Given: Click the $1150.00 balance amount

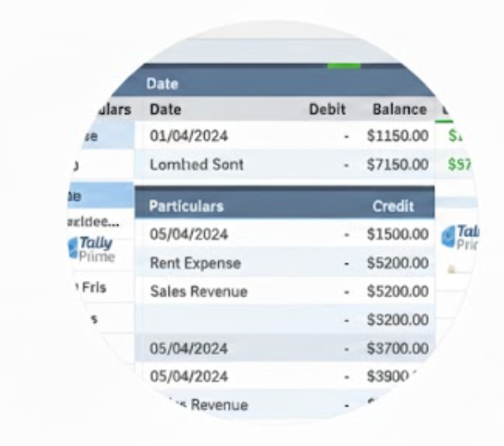Looking at the screenshot, I should point(398,136).
